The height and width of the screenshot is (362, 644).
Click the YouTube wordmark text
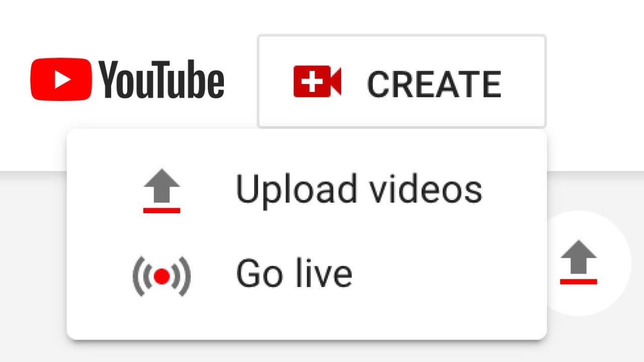161,79
